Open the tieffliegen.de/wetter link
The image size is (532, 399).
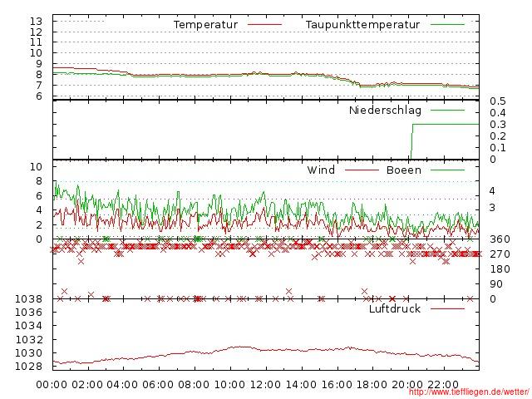468,392
